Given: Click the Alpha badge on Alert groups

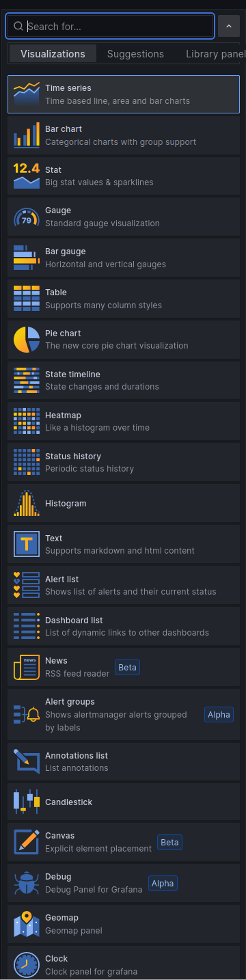Looking at the screenshot, I should (x=219, y=715).
